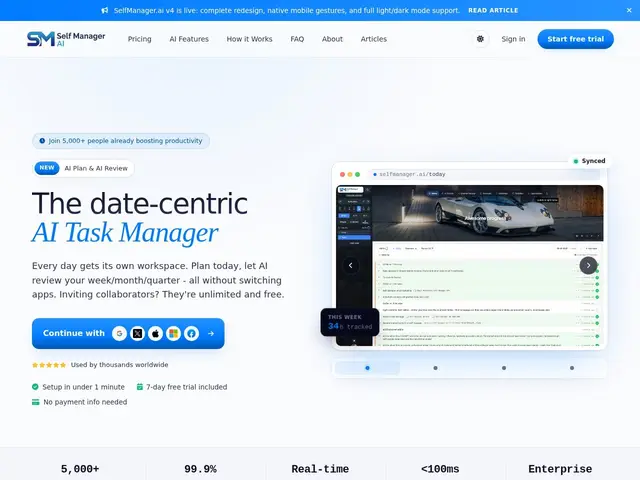Select second carousel dot indicator
The image size is (640, 480).
pyautogui.click(x=436, y=368)
